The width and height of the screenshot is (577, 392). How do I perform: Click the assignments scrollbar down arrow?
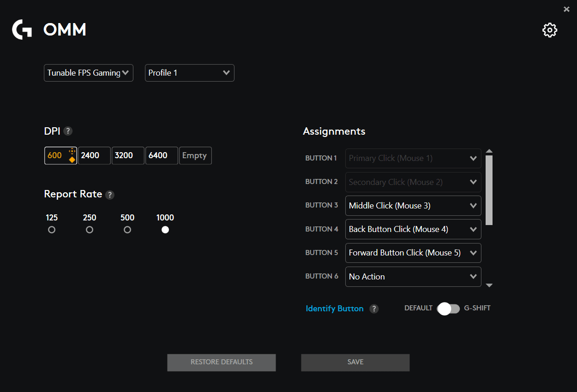pos(489,285)
